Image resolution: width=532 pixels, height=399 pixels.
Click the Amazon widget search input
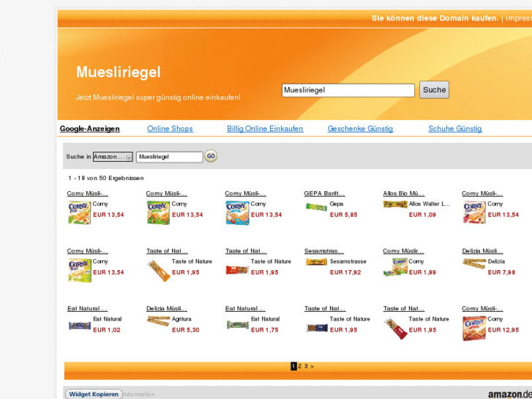point(169,157)
